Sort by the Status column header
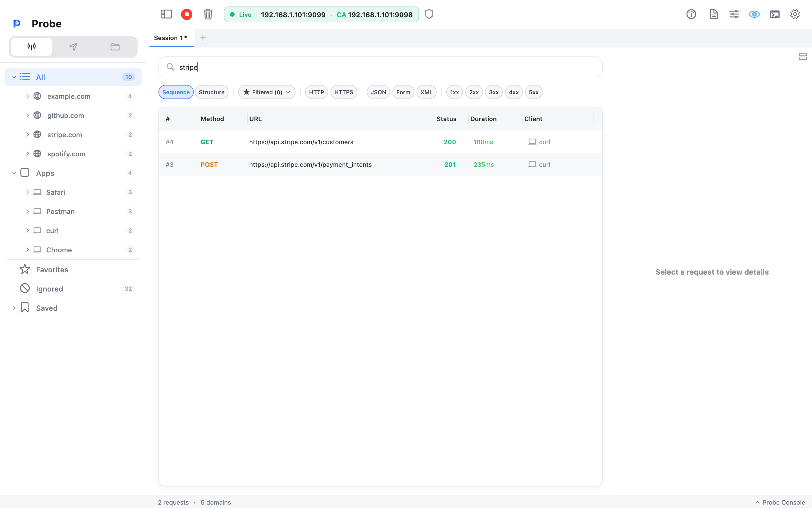 pos(446,119)
